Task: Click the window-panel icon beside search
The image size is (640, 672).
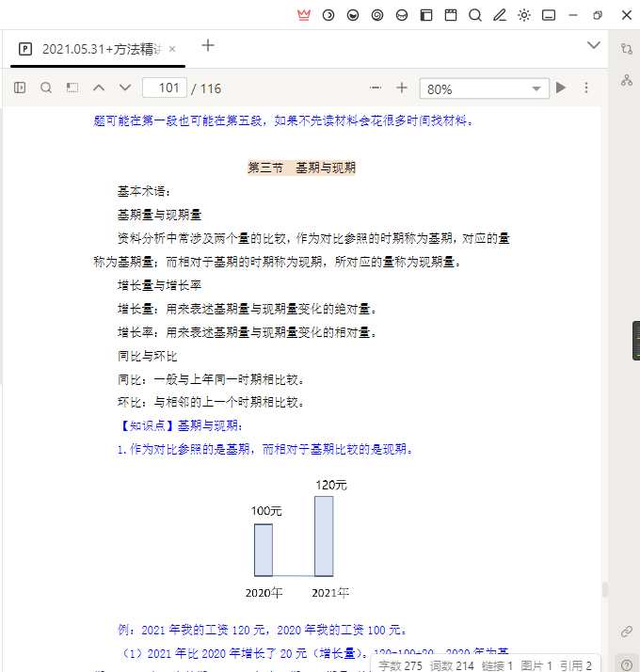Action: [x=451, y=15]
